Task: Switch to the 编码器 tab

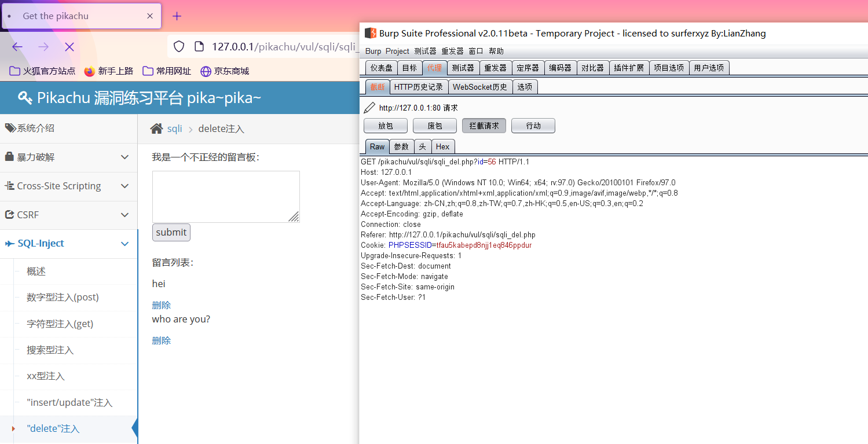Action: point(561,68)
